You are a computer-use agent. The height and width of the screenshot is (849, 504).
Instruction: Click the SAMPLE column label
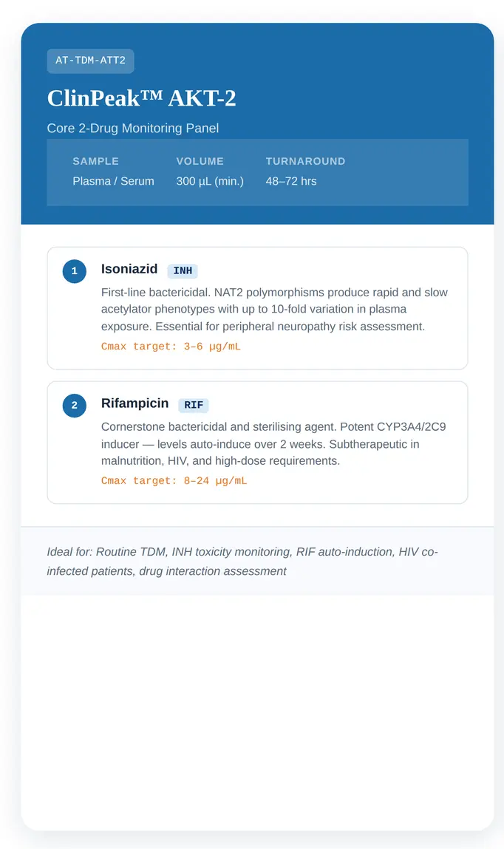(95, 161)
